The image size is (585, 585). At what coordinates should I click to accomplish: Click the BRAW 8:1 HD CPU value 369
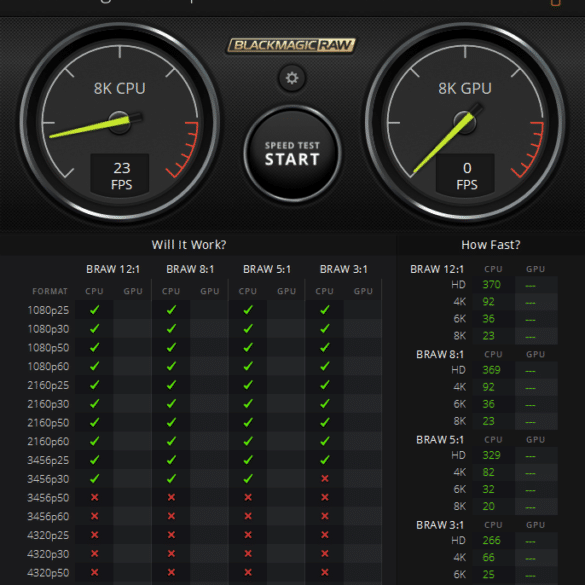click(491, 370)
